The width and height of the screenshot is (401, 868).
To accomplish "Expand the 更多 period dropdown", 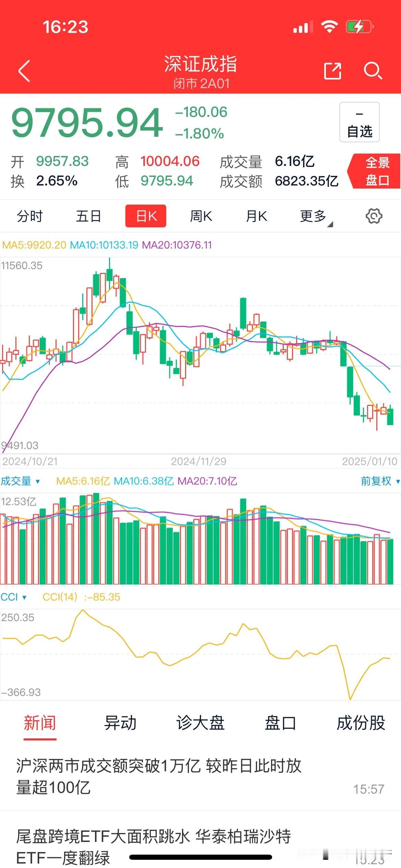I will [x=316, y=217].
